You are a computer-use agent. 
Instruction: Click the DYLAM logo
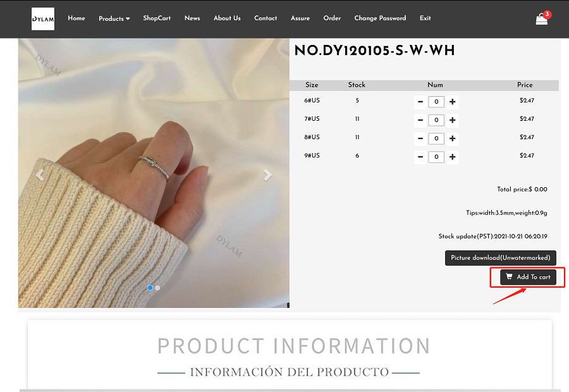[43, 19]
